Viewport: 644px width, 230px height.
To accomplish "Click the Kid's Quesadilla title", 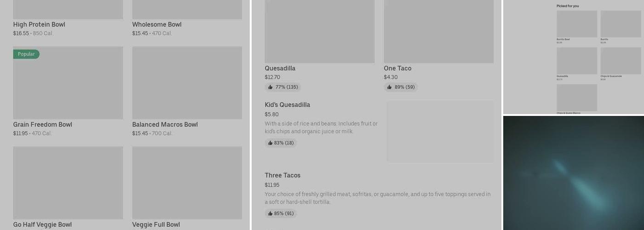I will pos(287,105).
